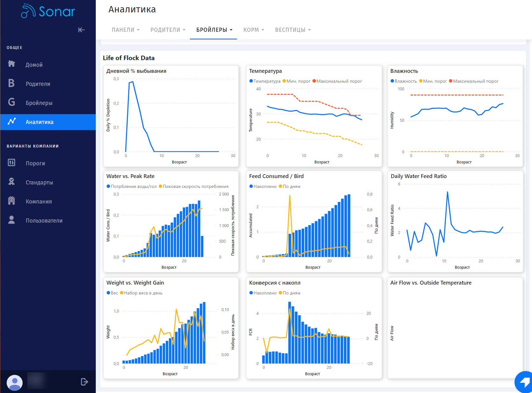532x393 pixels.
Task: Click the Компания building icon
Action: click(x=11, y=201)
